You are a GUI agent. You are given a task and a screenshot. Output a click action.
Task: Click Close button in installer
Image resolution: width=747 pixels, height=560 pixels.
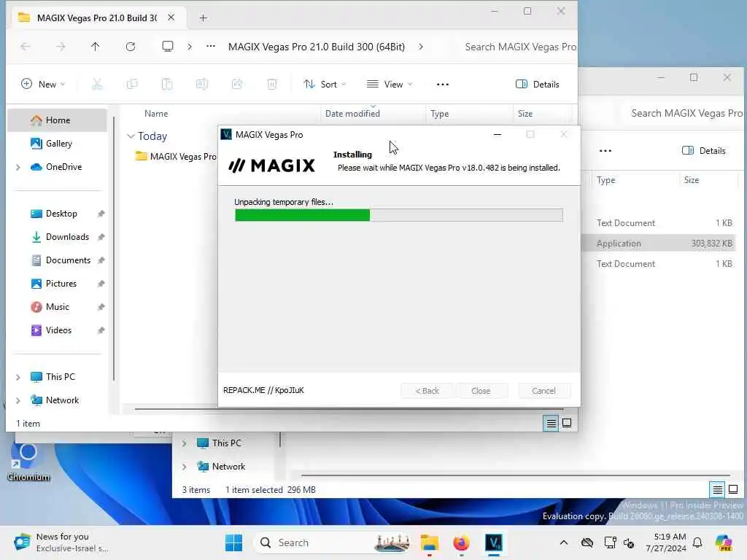tap(481, 391)
